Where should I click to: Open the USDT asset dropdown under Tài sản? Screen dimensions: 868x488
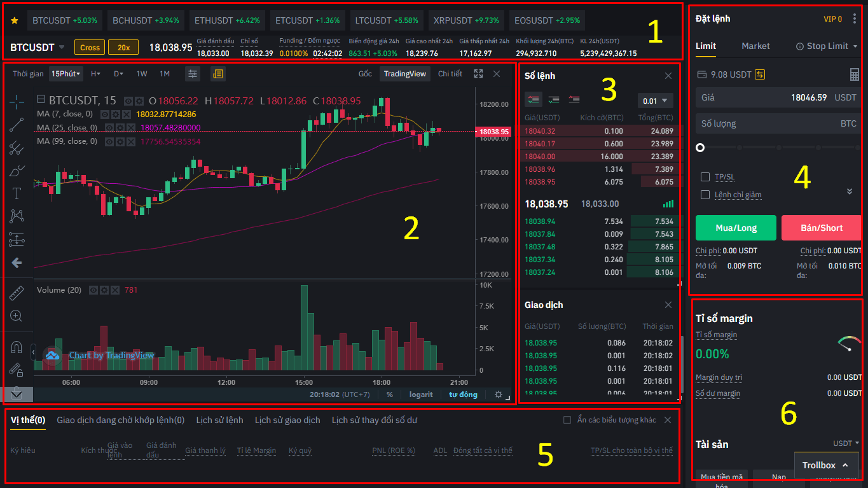[846, 443]
